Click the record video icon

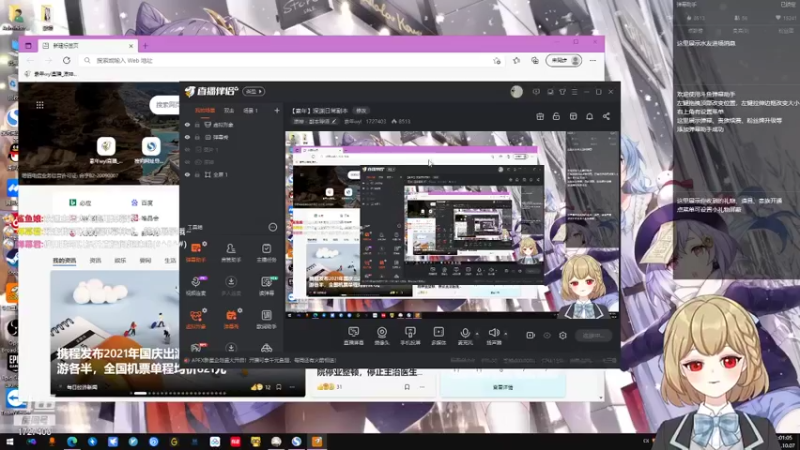[x=530, y=335]
